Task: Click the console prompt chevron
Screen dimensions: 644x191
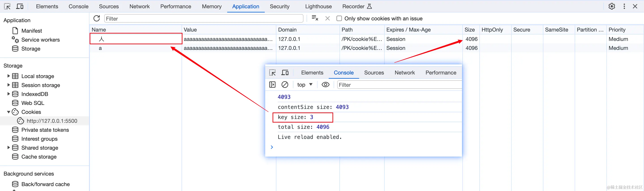Action: pos(272,147)
